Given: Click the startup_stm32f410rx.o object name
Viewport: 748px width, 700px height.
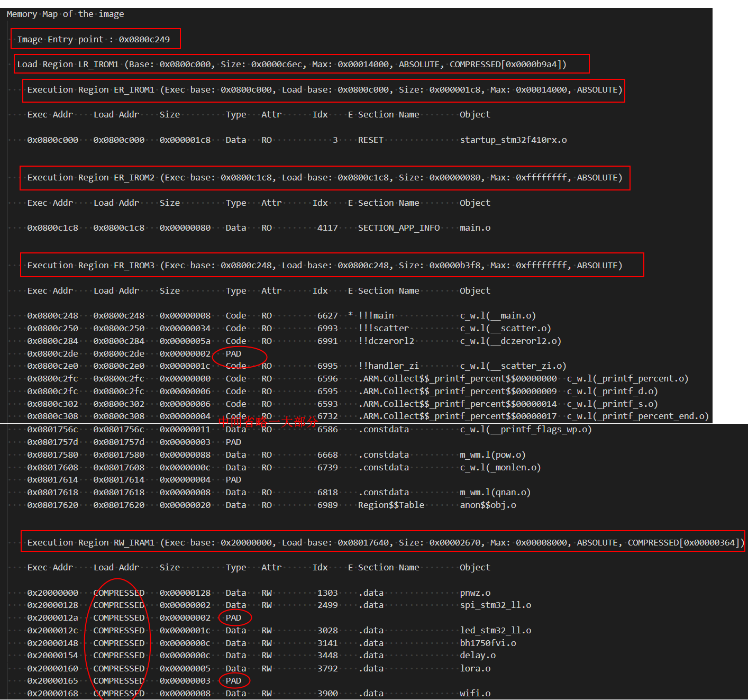Looking at the screenshot, I should point(513,140).
